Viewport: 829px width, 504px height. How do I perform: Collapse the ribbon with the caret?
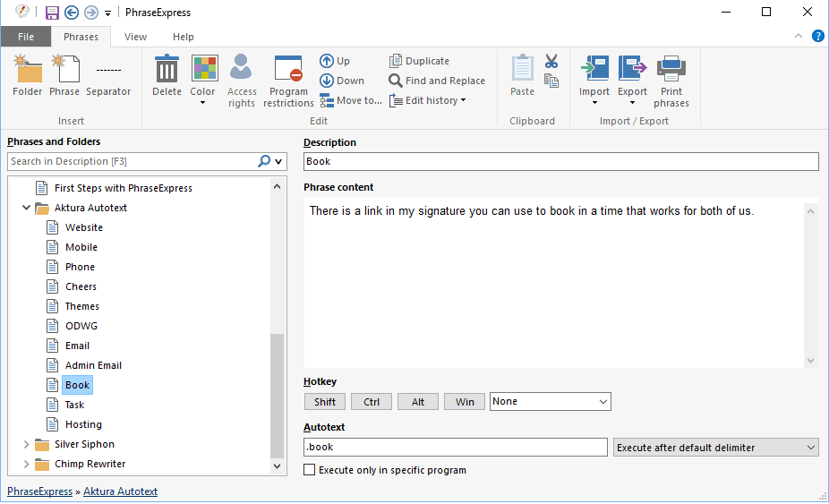click(799, 36)
